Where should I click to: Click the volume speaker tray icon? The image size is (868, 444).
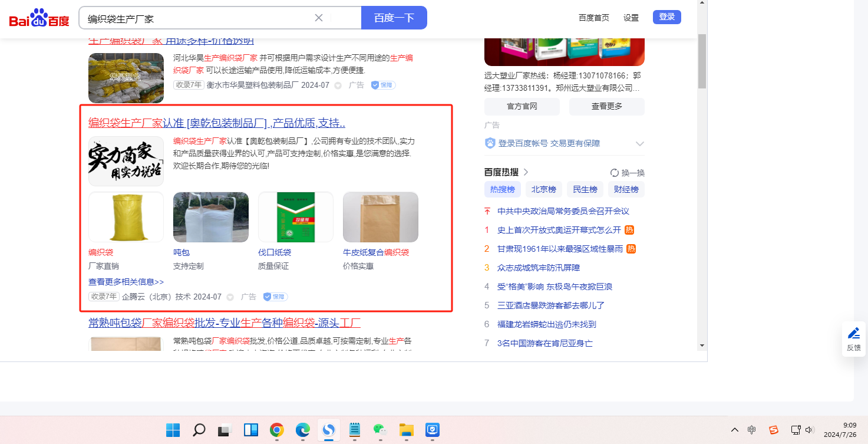click(810, 430)
